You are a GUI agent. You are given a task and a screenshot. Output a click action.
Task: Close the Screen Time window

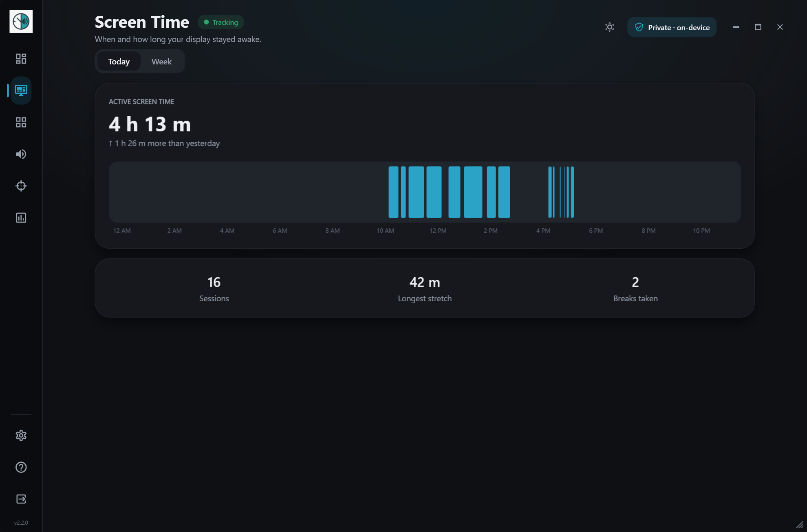tap(780, 27)
